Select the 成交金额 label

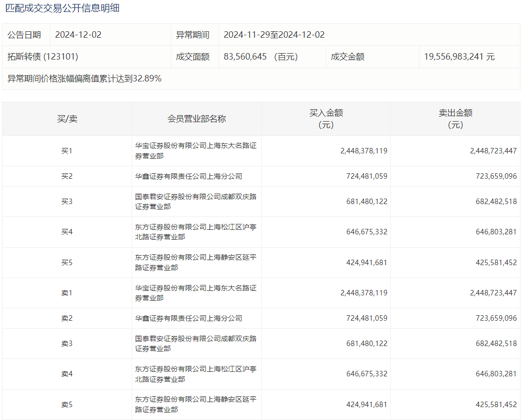(347, 57)
